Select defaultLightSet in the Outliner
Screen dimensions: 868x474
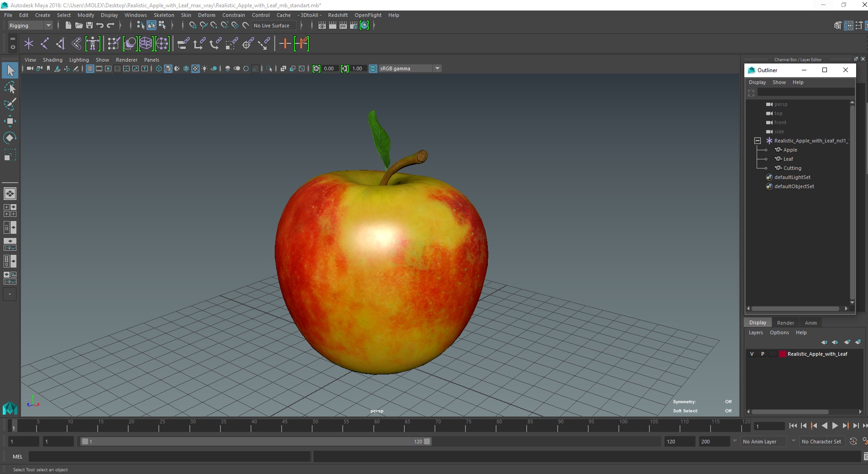coord(792,177)
